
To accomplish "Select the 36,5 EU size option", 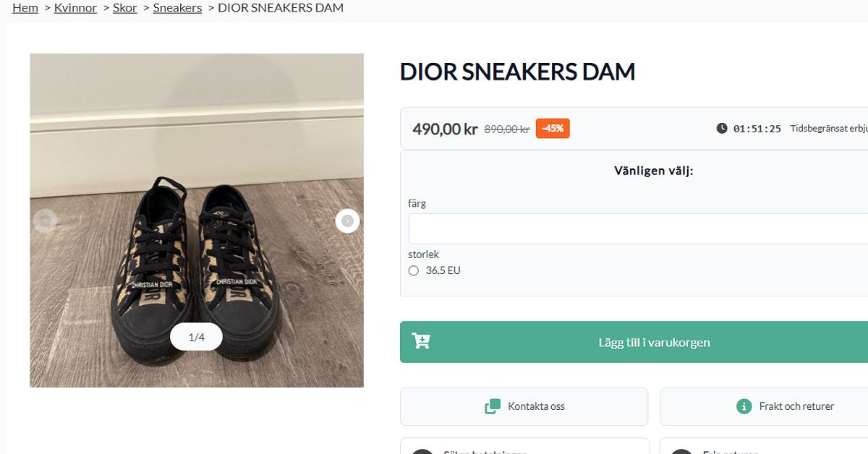I will 414,270.
